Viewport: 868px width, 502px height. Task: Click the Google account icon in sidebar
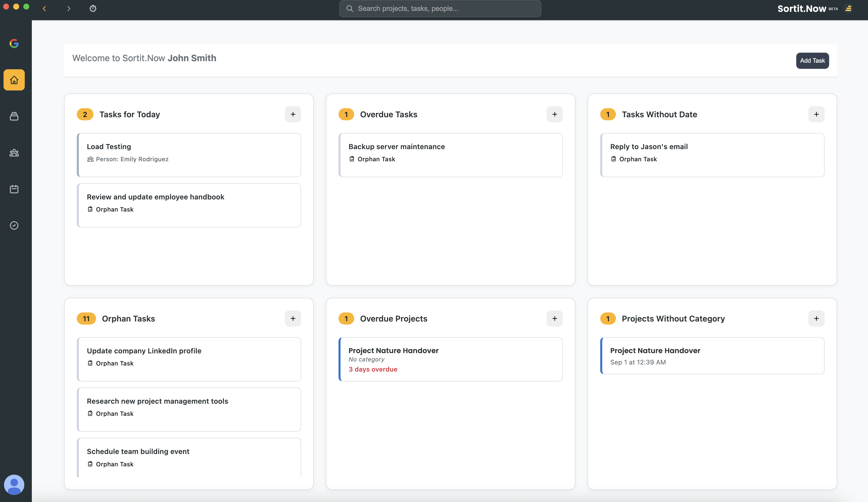(14, 43)
